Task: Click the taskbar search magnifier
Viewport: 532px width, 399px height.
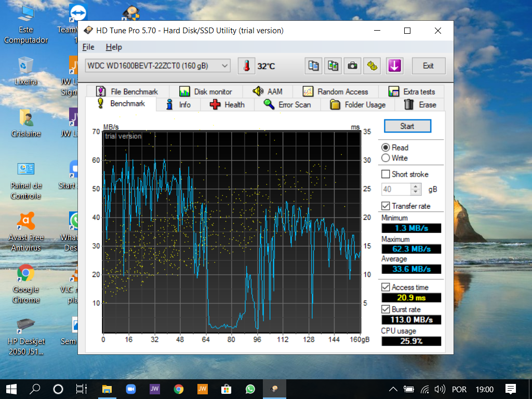Action: [x=35, y=389]
